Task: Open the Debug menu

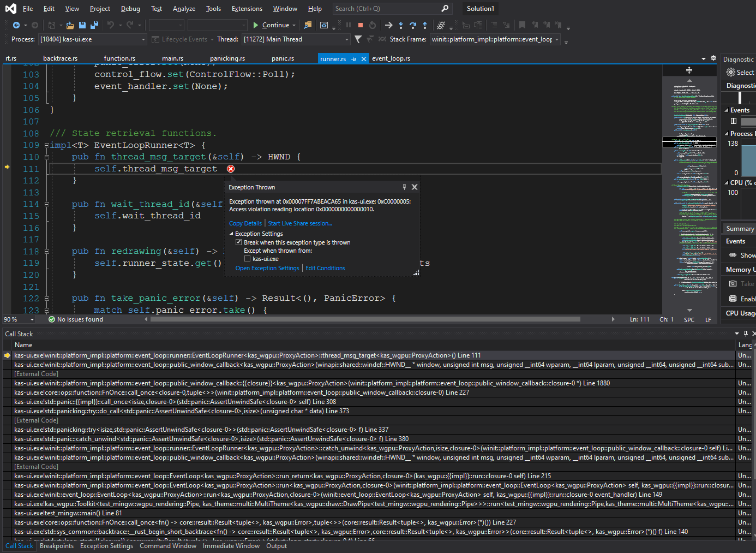Action: pyautogui.click(x=130, y=8)
